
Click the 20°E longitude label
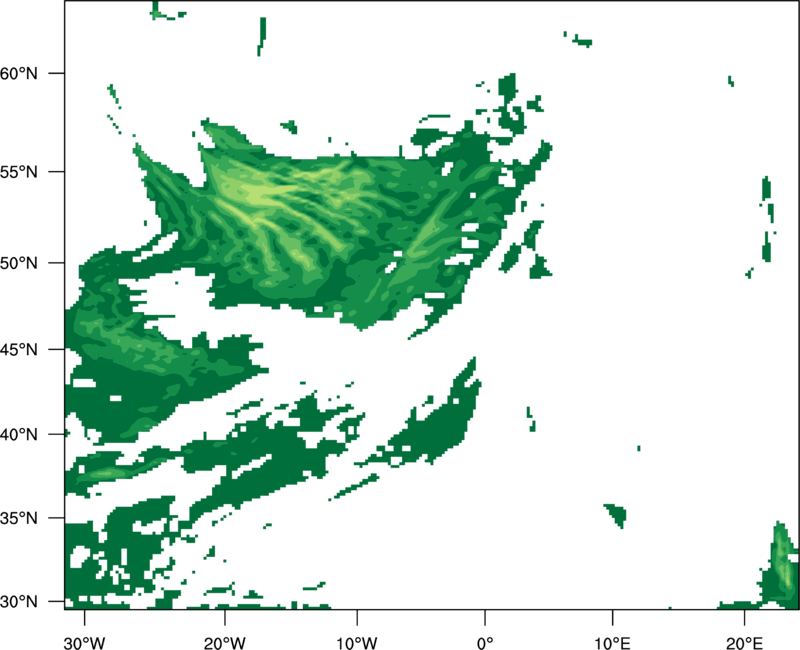pyautogui.click(x=744, y=643)
